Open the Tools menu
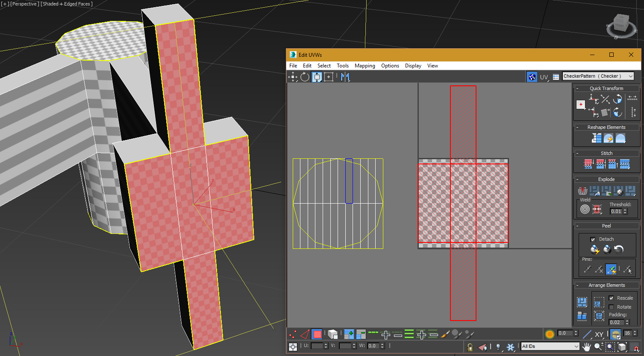The image size is (644, 356). point(342,66)
